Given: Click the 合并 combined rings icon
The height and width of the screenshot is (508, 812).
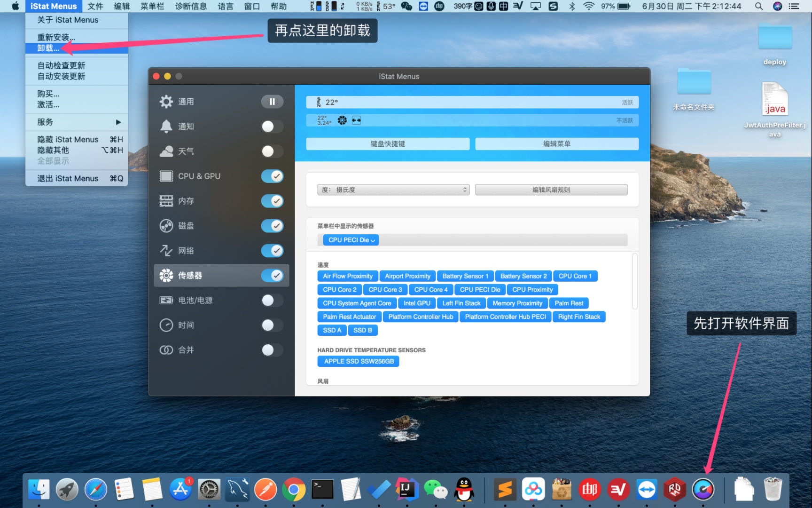Looking at the screenshot, I should click(166, 350).
